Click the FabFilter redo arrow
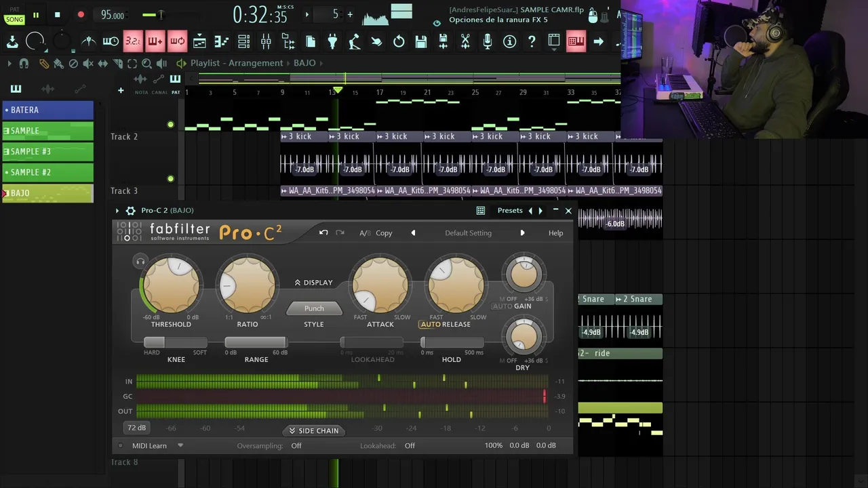The height and width of the screenshot is (488, 868). pyautogui.click(x=340, y=232)
